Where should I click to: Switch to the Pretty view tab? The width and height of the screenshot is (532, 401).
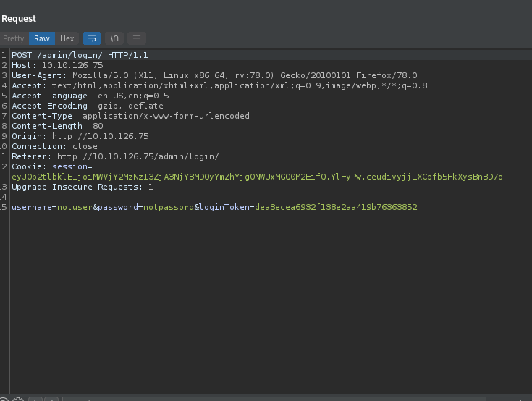[x=14, y=38]
